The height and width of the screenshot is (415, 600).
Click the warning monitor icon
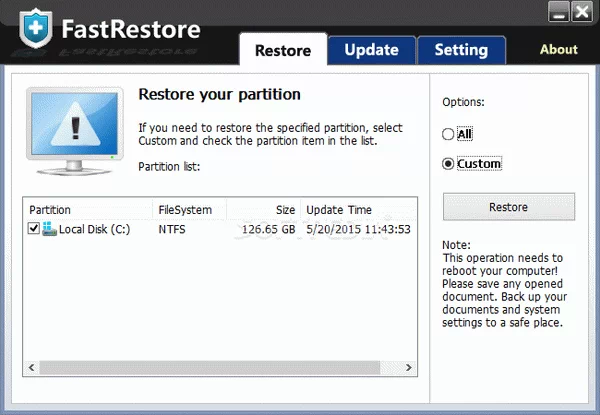tap(75, 131)
